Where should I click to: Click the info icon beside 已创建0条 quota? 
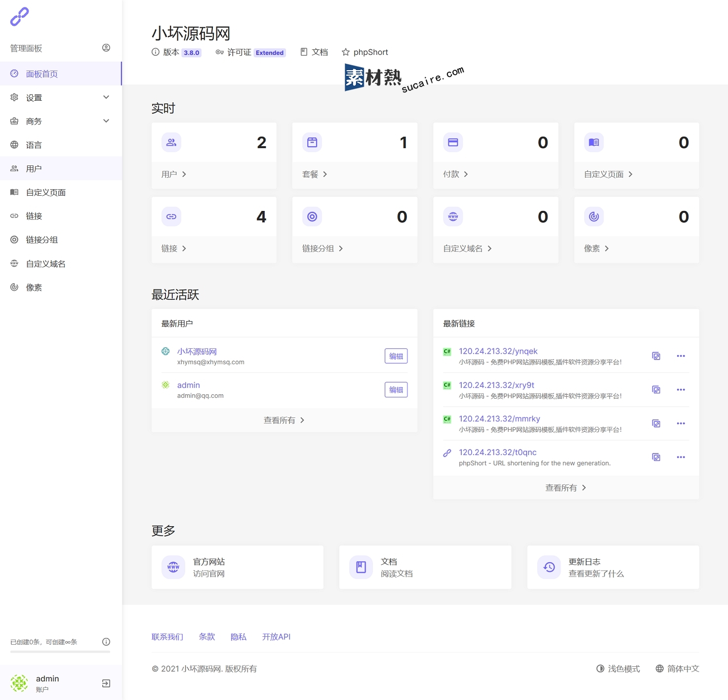tap(106, 642)
